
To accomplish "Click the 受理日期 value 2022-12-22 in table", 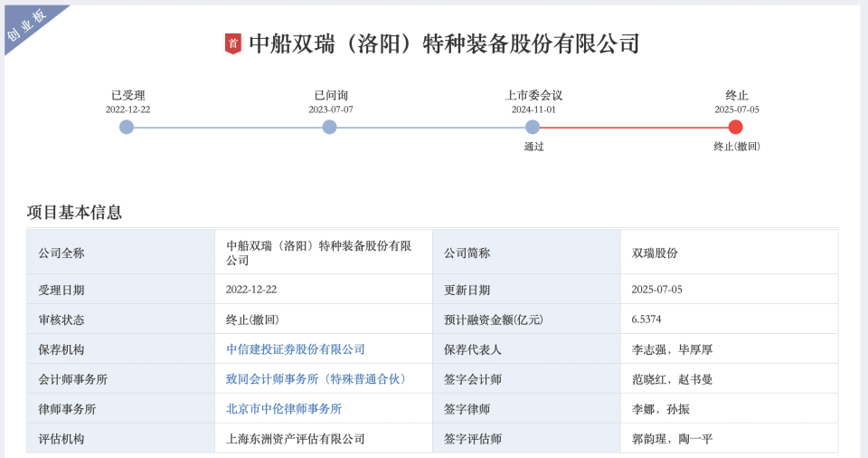I will pyautogui.click(x=251, y=290).
